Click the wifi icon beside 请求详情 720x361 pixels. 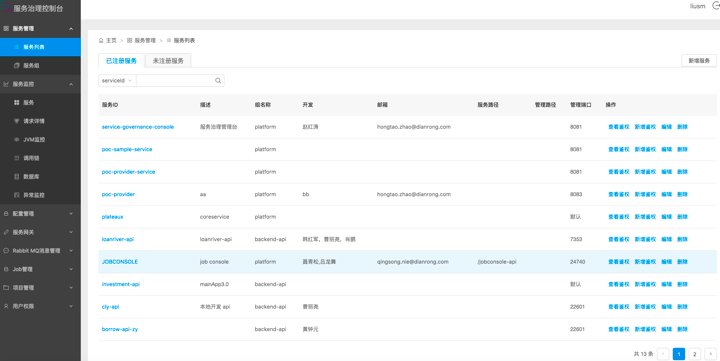pyautogui.click(x=17, y=121)
